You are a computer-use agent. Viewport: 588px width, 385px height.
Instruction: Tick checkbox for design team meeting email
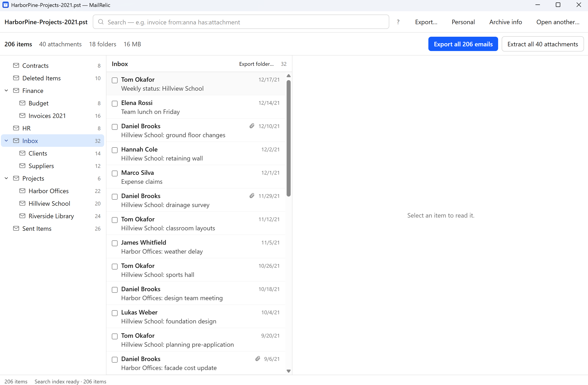click(115, 290)
